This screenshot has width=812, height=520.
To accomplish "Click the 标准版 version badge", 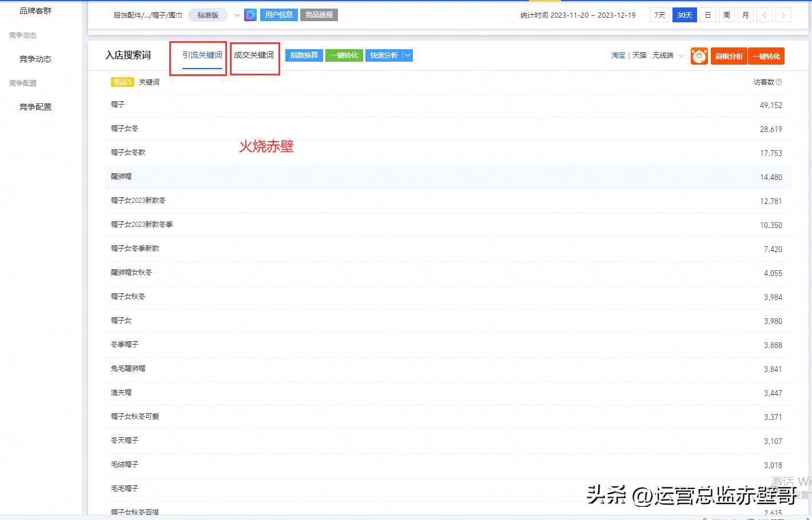I will (208, 15).
